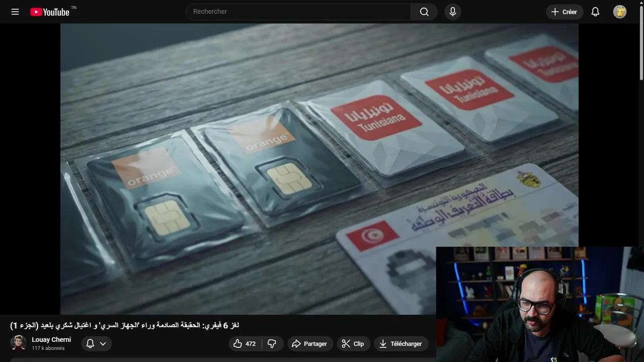Click the magnifier search button
Image resolution: width=644 pixels, height=362 pixels.
click(424, 12)
